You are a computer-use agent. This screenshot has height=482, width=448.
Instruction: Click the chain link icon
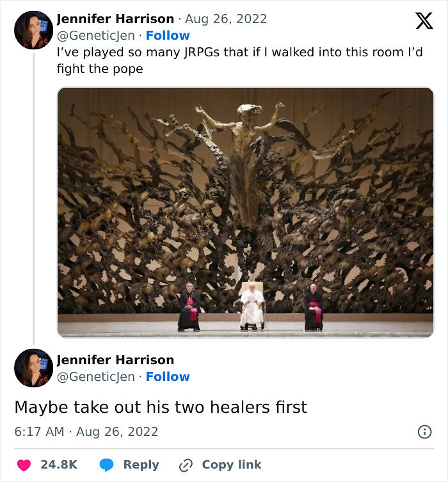186,465
